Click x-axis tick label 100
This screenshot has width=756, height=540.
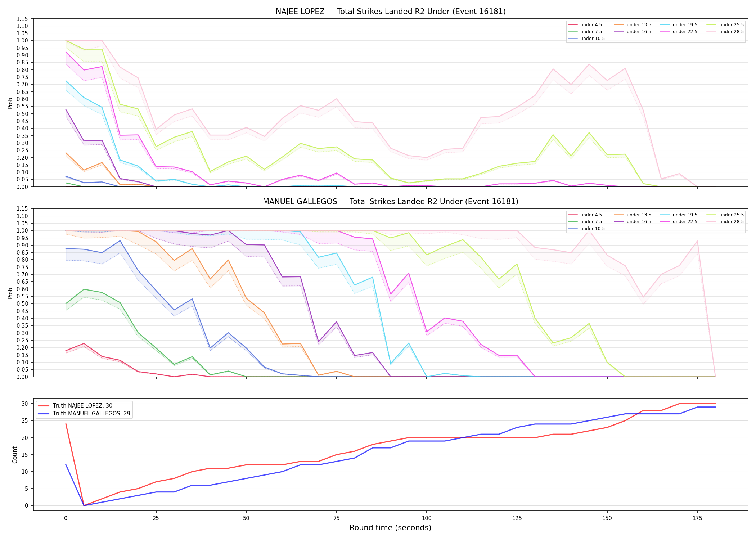click(427, 518)
